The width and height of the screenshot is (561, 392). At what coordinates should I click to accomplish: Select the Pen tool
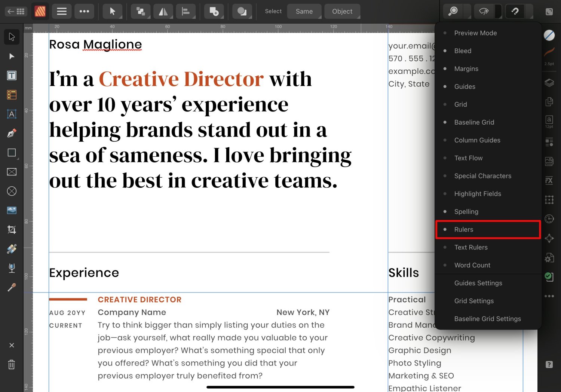click(x=12, y=133)
